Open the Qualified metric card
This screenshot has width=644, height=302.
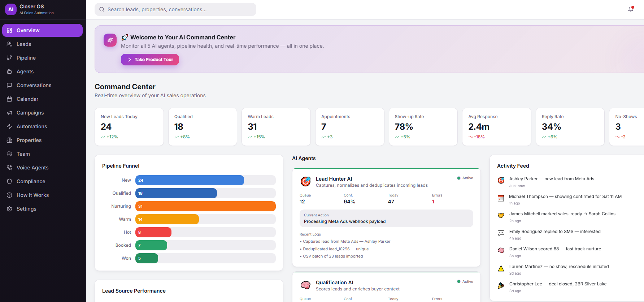pyautogui.click(x=203, y=127)
